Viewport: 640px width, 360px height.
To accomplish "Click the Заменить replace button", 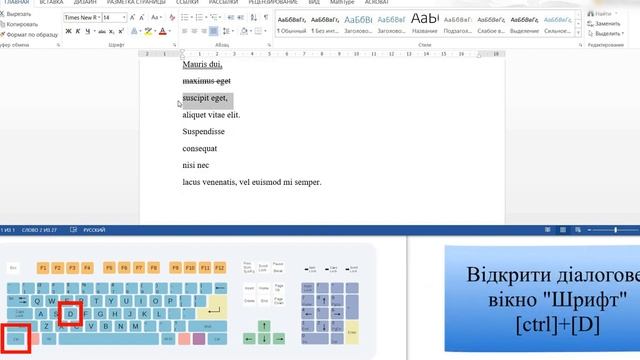I will 604,24.
